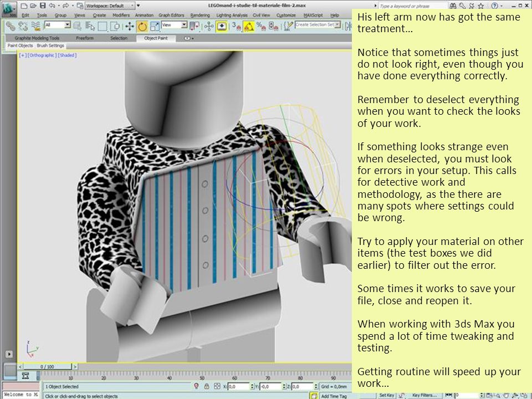
Task: Click the Add Time Tag button
Action: click(x=334, y=396)
